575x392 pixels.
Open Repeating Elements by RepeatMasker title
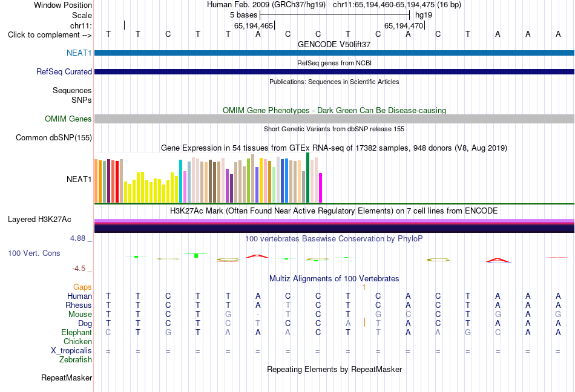334,369
